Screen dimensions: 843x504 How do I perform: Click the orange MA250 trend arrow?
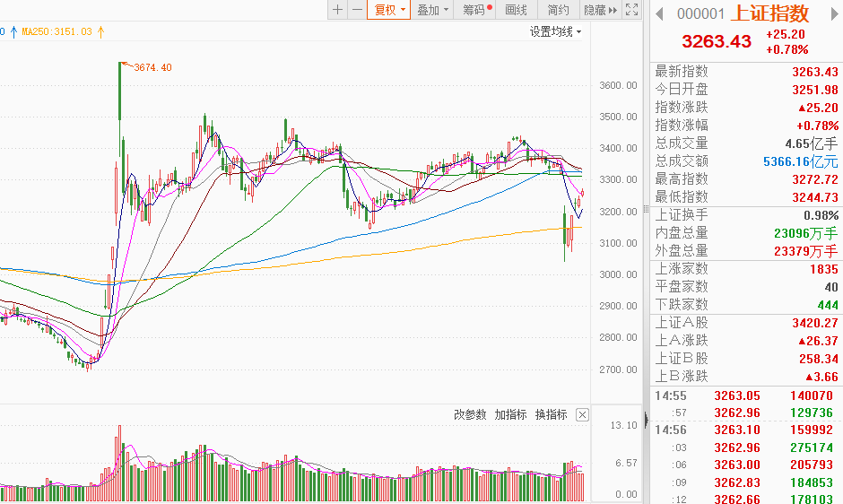[101, 32]
